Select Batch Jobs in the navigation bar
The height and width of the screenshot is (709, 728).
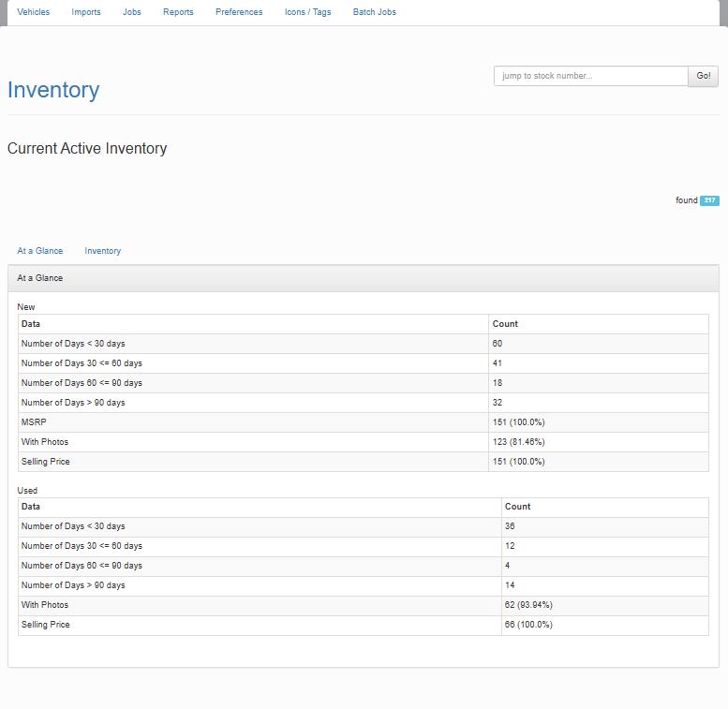click(x=375, y=12)
